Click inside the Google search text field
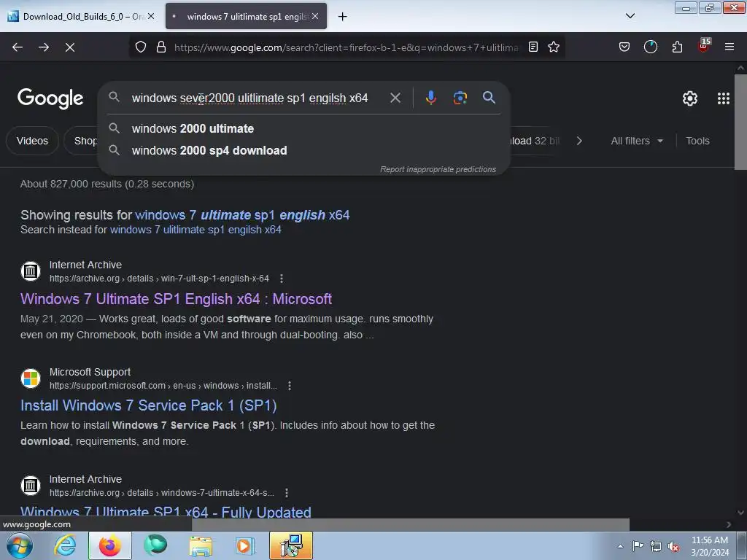Screen dimensions: 747x560 (249, 98)
